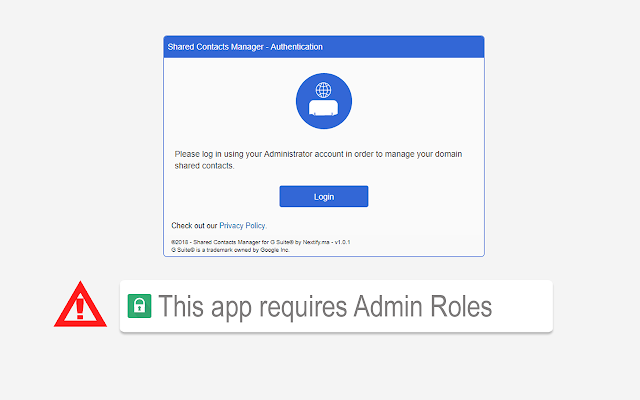The width and height of the screenshot is (640, 400).
Task: Click the white device icon below the globe
Action: click(x=323, y=108)
